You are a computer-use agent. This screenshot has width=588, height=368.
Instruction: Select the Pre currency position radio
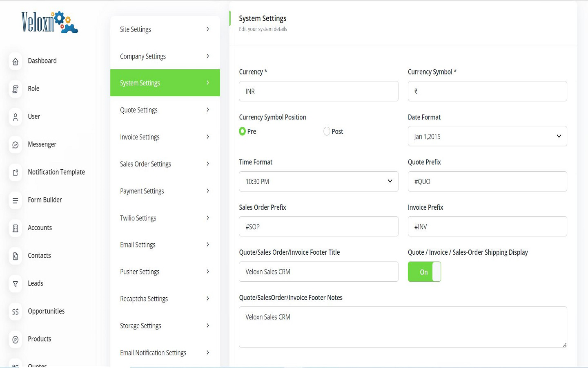tap(243, 131)
